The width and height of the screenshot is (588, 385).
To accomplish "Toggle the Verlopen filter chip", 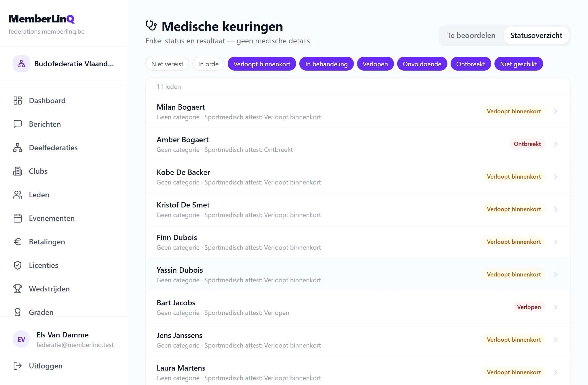I will click(375, 64).
